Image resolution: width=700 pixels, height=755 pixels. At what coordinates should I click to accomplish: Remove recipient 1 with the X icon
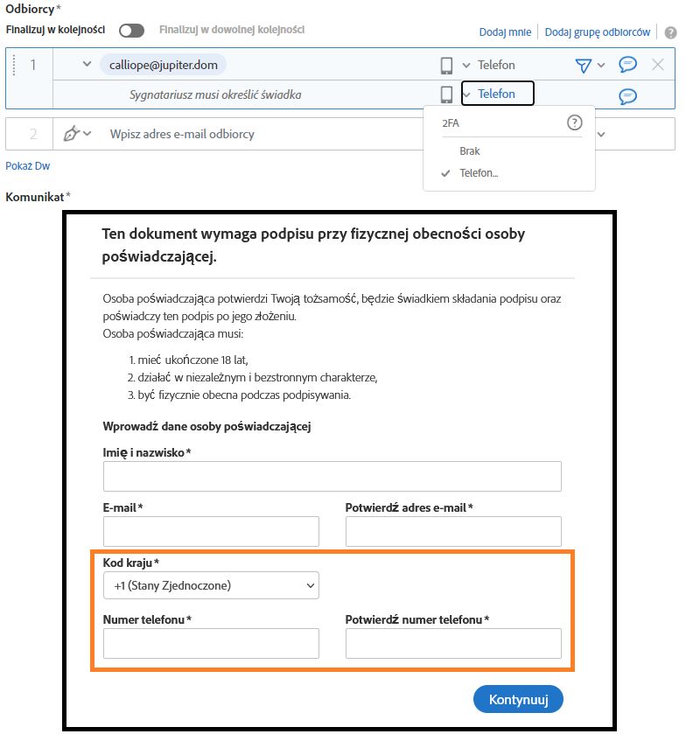point(658,65)
